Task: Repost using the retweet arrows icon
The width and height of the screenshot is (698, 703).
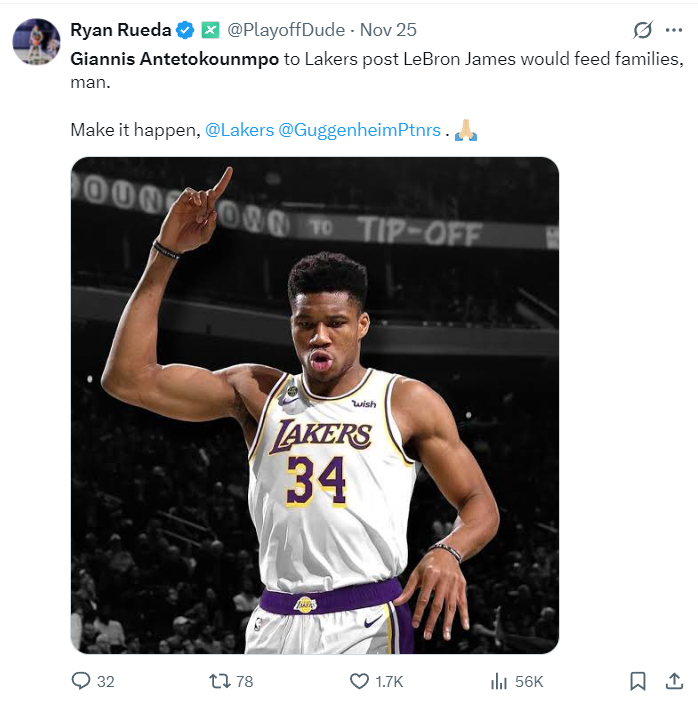Action: pos(219,681)
